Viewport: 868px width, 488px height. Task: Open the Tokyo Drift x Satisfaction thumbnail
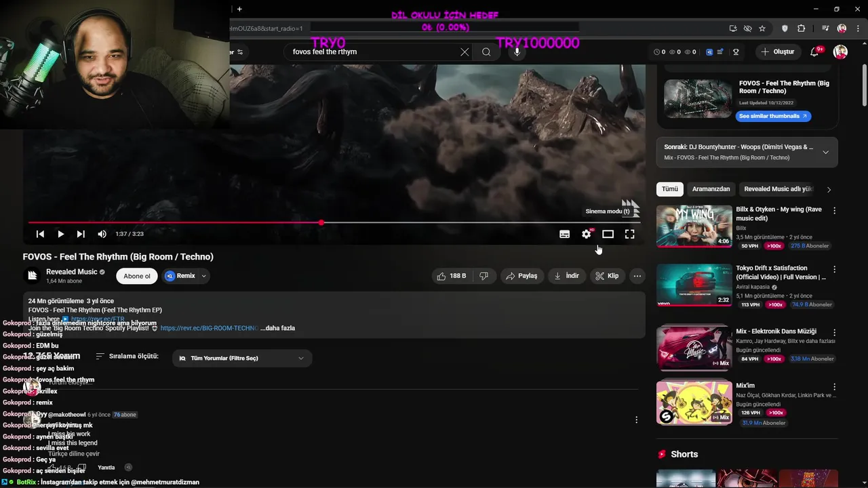[x=694, y=285]
